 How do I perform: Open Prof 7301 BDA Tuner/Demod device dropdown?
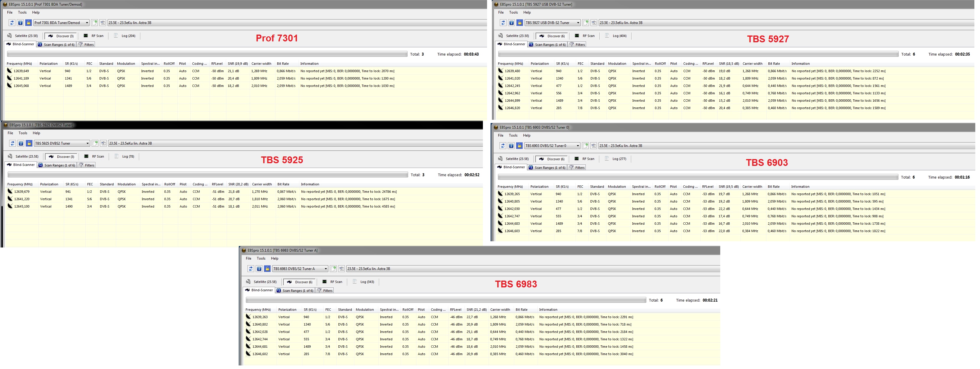pyautogui.click(x=61, y=23)
